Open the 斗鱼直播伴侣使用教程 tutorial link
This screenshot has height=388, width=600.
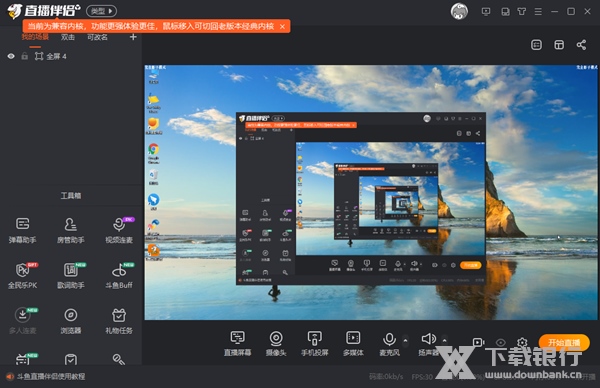51,377
